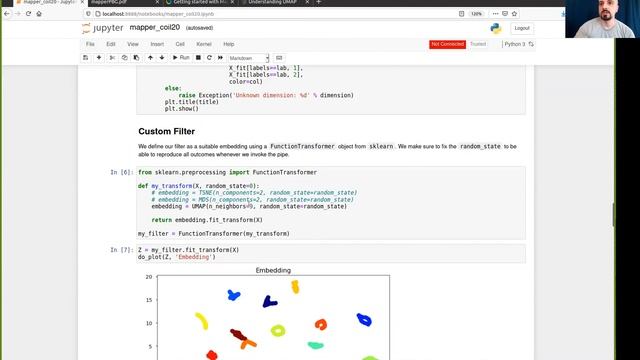
Task: Select code cell In [6] with my_transform definition
Action: tap(331, 203)
